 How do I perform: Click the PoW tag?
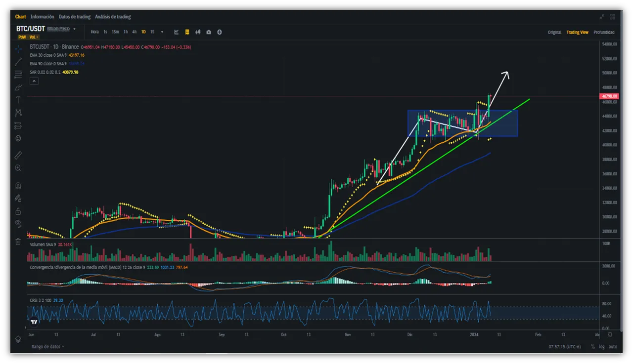pos(22,37)
